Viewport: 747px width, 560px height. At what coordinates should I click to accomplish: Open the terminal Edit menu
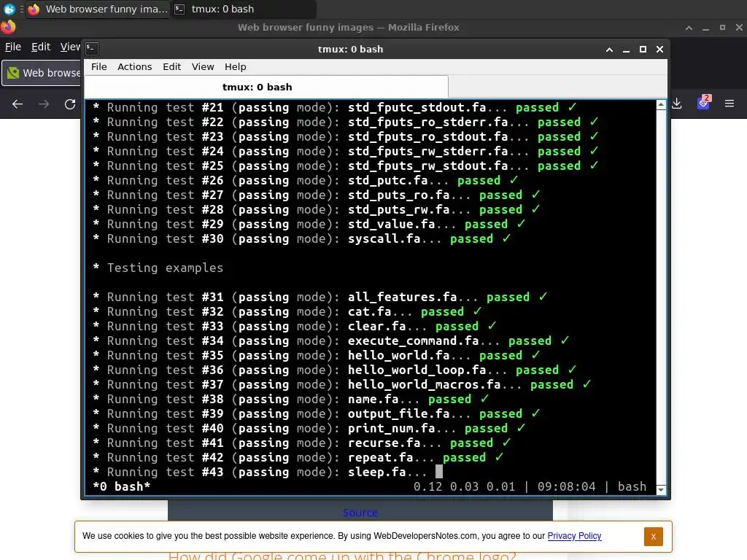click(x=171, y=66)
